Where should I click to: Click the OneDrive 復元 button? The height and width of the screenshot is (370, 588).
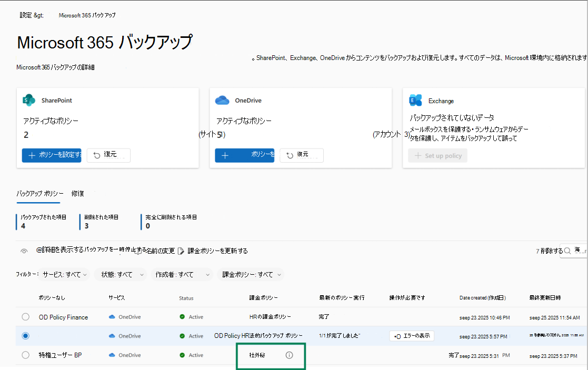tap(302, 155)
